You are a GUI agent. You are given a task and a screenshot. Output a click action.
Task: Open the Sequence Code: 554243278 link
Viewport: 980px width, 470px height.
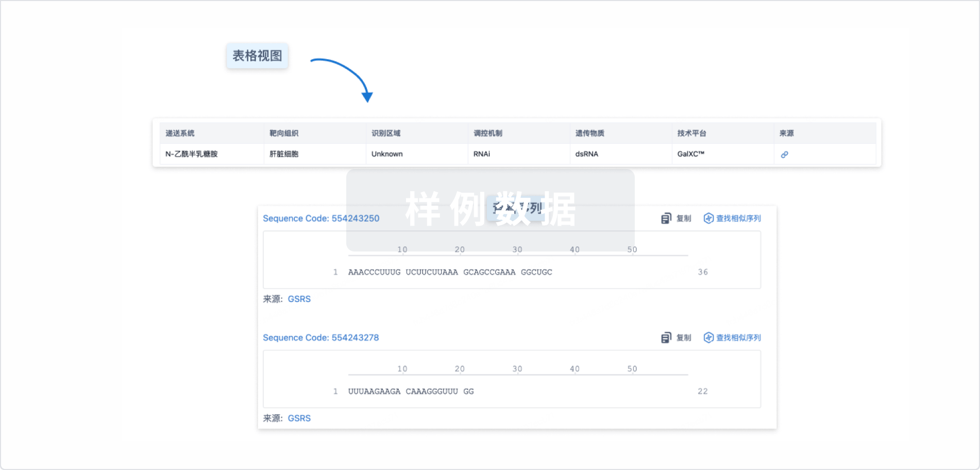(x=320, y=338)
